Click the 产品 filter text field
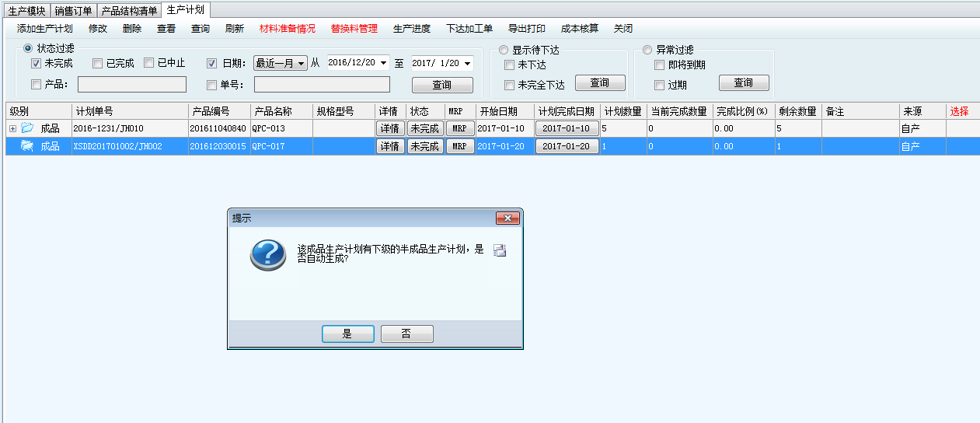Image resolution: width=980 pixels, height=423 pixels. [x=132, y=85]
